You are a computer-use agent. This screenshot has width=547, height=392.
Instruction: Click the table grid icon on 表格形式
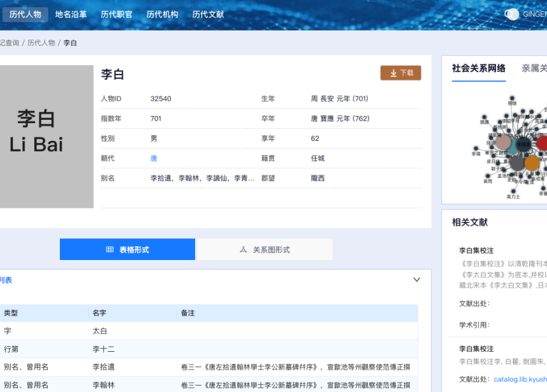click(107, 248)
